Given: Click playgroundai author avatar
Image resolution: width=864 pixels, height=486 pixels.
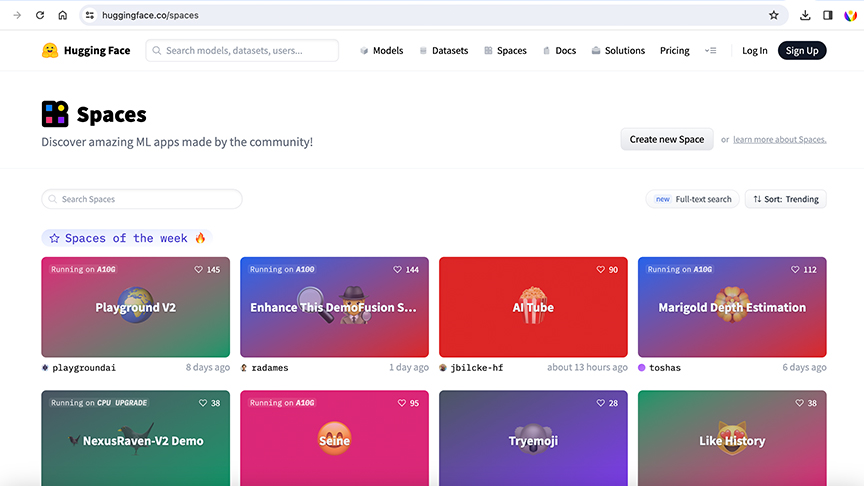Looking at the screenshot, I should click(x=45, y=368).
